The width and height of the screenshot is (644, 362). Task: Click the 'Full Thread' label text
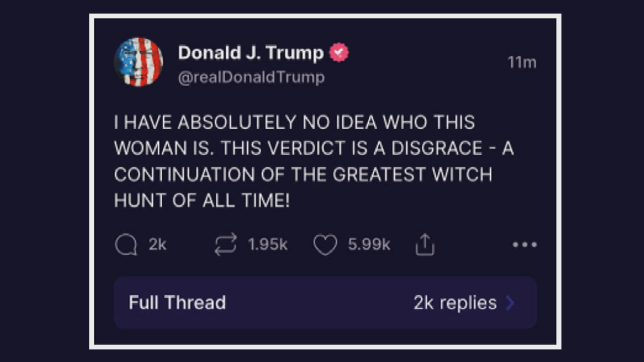(177, 302)
